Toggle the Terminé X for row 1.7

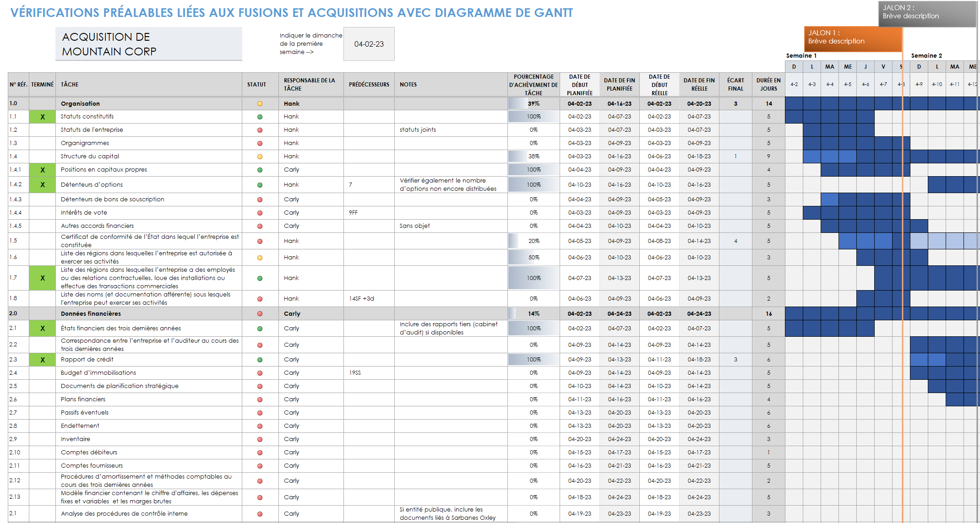43,278
